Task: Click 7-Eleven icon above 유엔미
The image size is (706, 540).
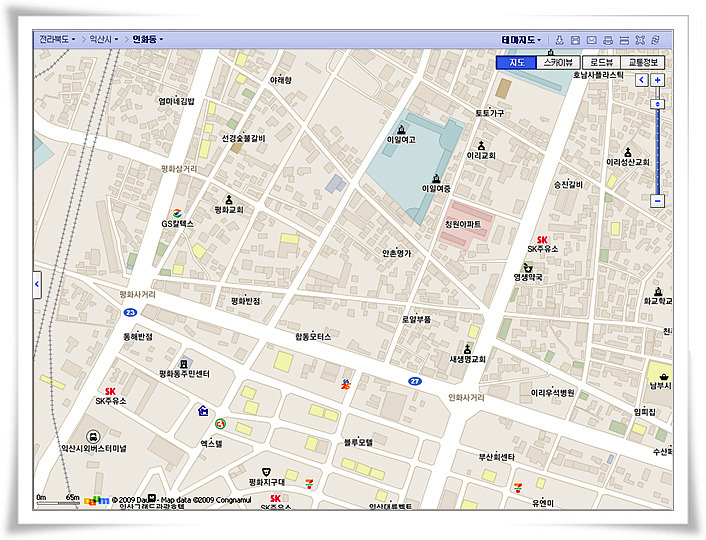Action: (518, 487)
